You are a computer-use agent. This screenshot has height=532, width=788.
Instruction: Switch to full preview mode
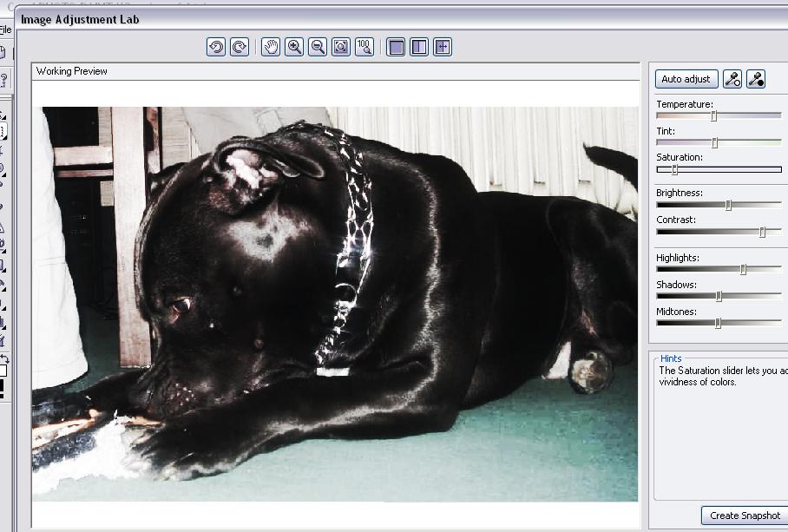coord(397,47)
